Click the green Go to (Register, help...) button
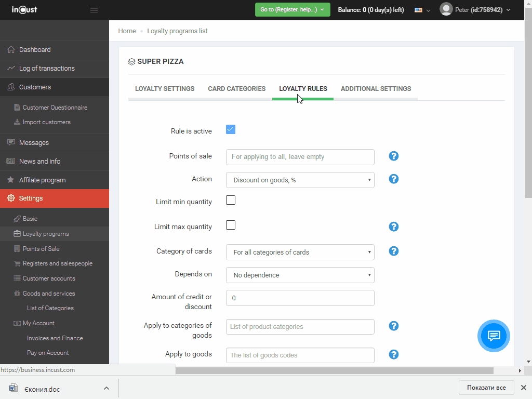 coord(292,9)
